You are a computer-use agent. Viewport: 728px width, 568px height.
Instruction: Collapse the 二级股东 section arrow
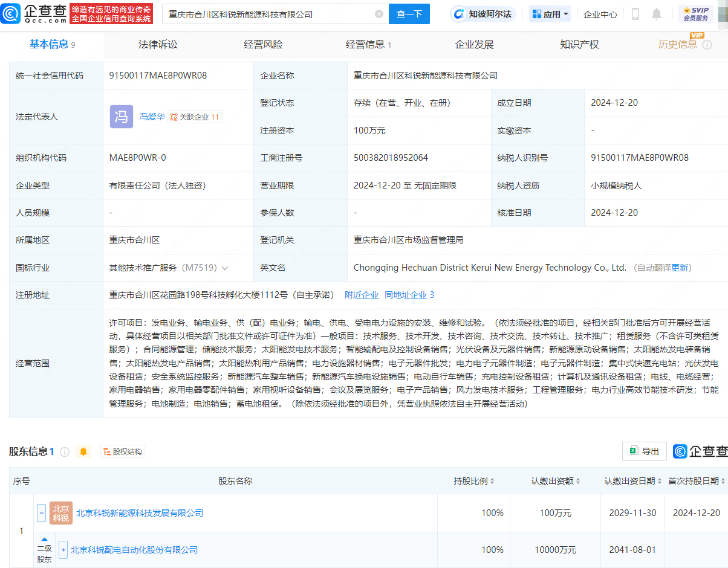(44, 539)
